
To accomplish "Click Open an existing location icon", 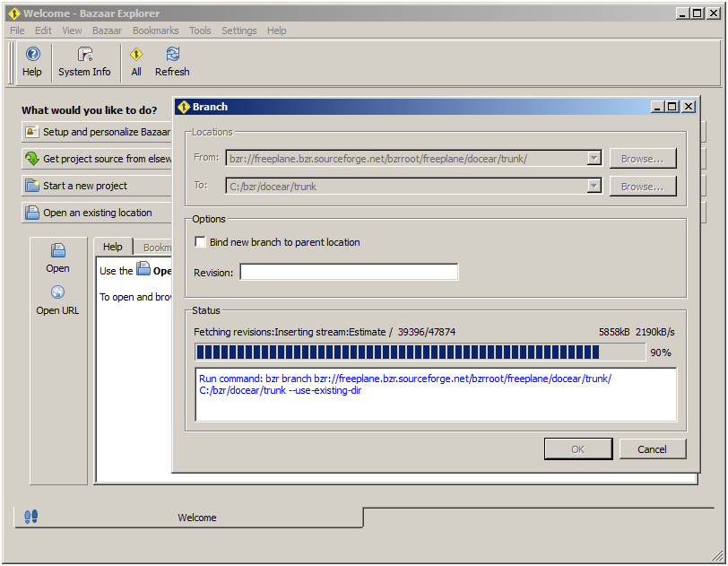I will coord(32,213).
